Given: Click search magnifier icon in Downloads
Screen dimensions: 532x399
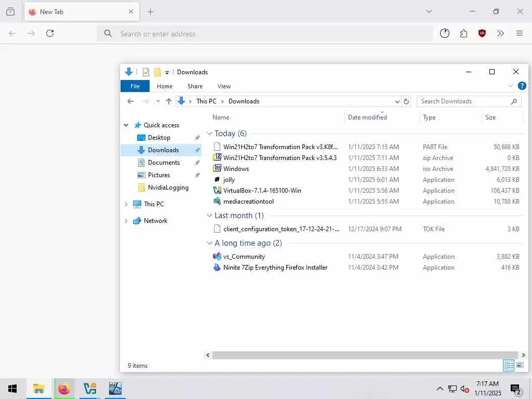Looking at the screenshot, I should (514, 101).
